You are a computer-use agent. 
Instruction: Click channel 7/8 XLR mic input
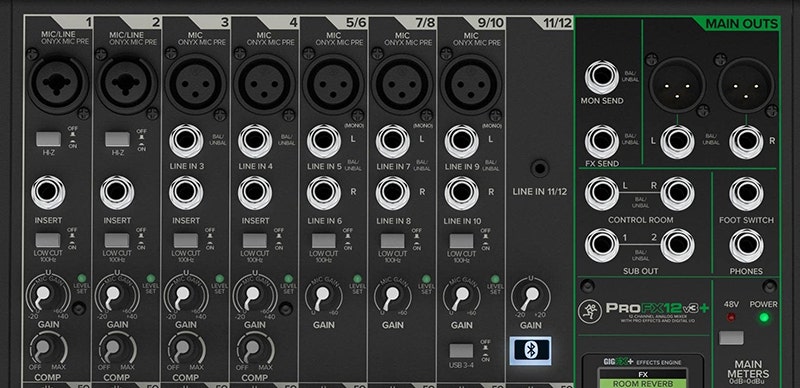[x=402, y=84]
